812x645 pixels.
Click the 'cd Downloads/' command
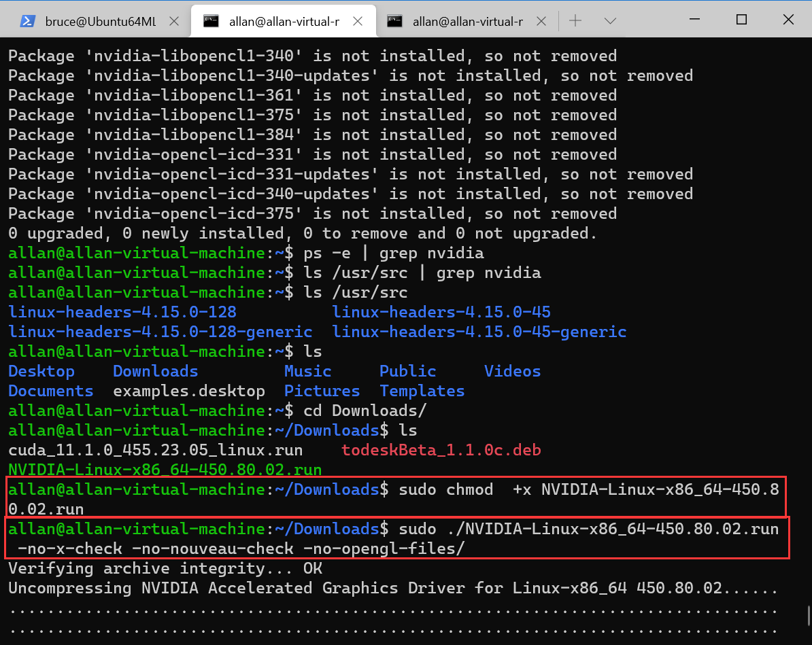pyautogui.click(x=365, y=411)
